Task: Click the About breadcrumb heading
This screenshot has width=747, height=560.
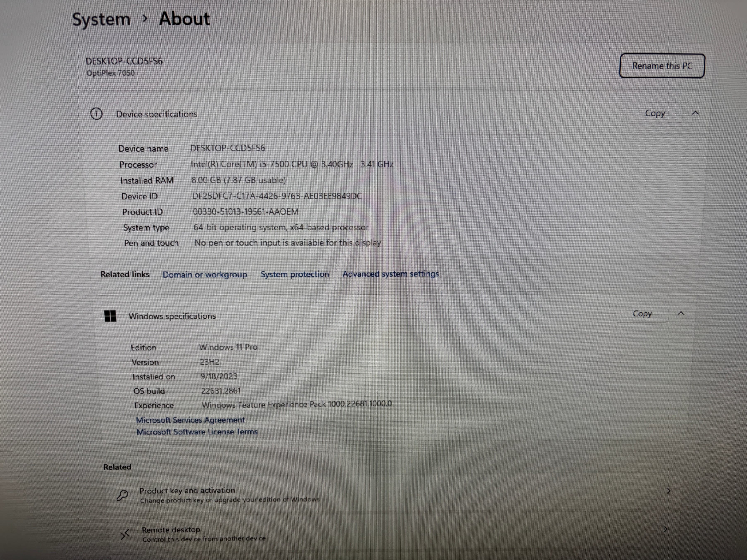Action: pos(184,19)
